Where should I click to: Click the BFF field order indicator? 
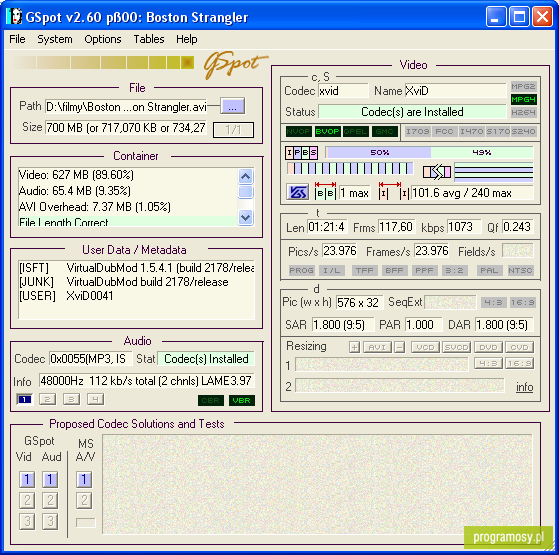pyautogui.click(x=394, y=271)
